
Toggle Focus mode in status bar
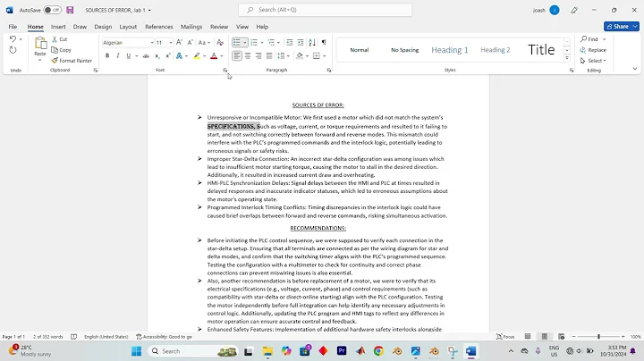(x=505, y=337)
